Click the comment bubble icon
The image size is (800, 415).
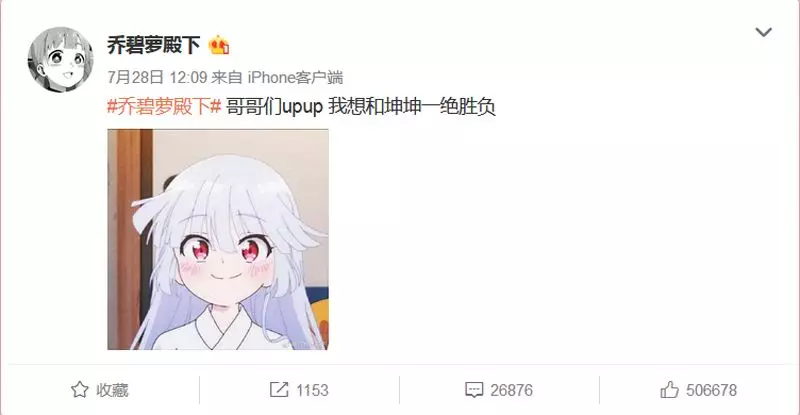coord(474,390)
